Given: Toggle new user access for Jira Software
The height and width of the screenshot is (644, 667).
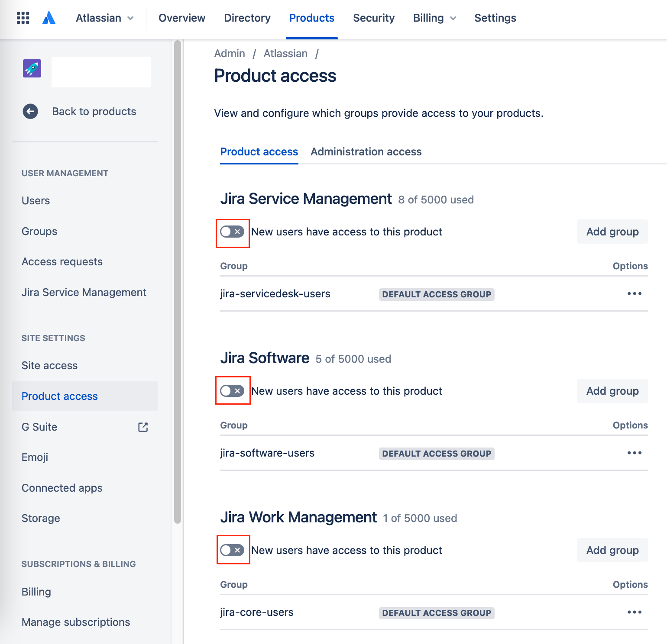Looking at the screenshot, I should click(x=232, y=391).
